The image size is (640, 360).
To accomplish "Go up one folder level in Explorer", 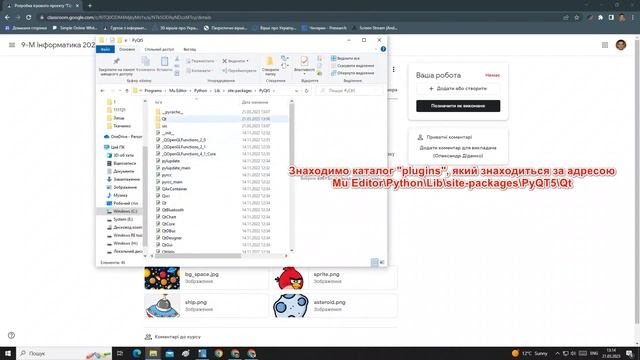I will 127,91.
